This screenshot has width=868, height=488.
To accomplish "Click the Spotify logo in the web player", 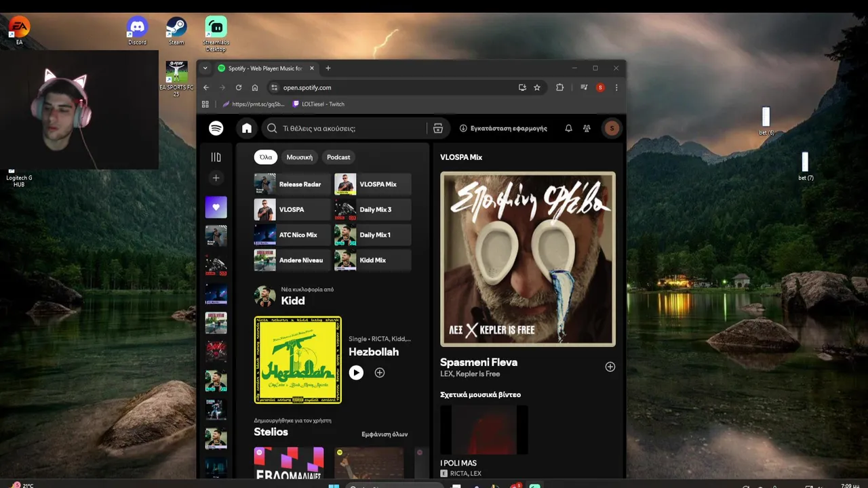I will pos(216,128).
